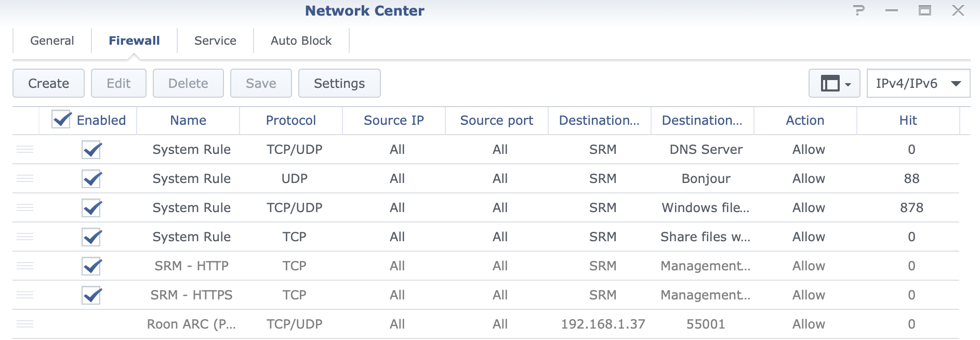Click drag handle of SRM - HTTPS rule
This screenshot has height=340, width=980.
tap(25, 295)
